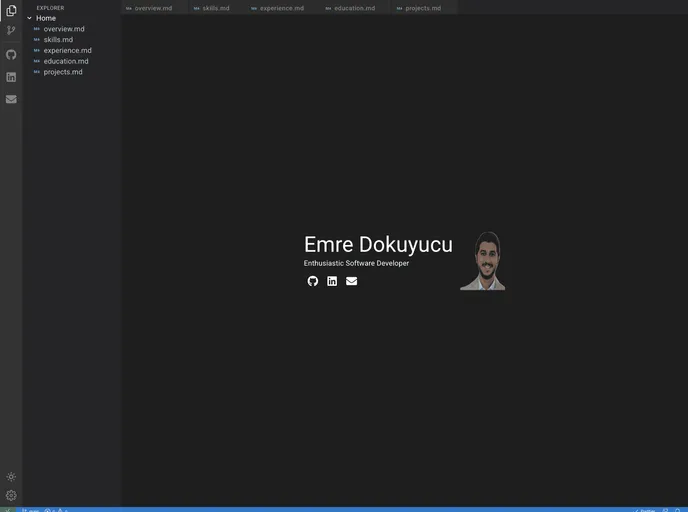This screenshot has width=688, height=512.
Task: Open the source control branch icon
Action: coord(11,30)
